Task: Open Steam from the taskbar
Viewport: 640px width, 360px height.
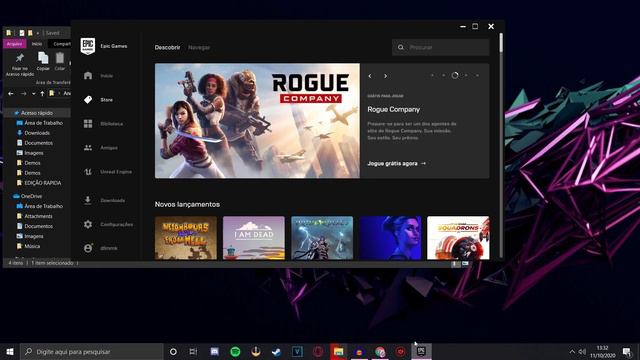Action: pos(277,351)
